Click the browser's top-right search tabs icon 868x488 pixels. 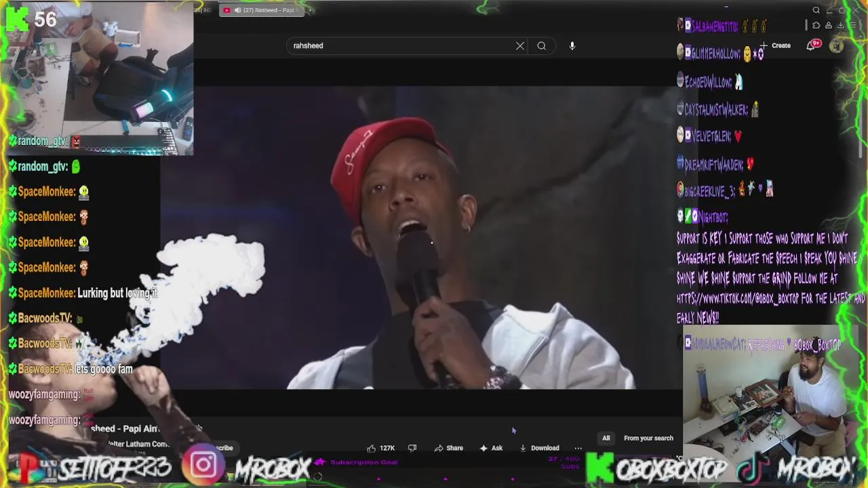(816, 10)
